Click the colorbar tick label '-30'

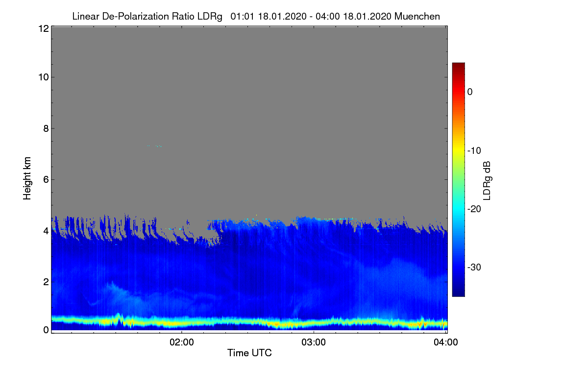474,268
